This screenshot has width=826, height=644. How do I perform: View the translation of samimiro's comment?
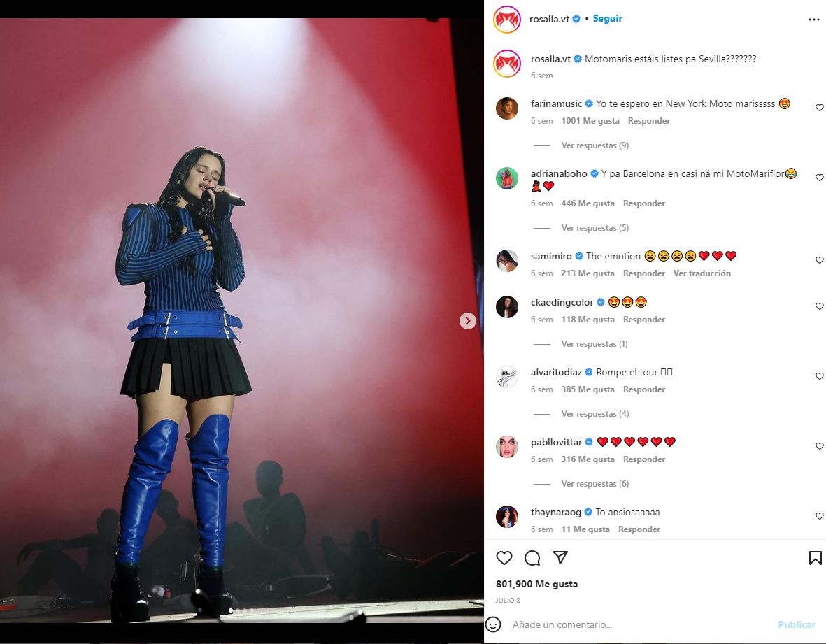coord(702,273)
